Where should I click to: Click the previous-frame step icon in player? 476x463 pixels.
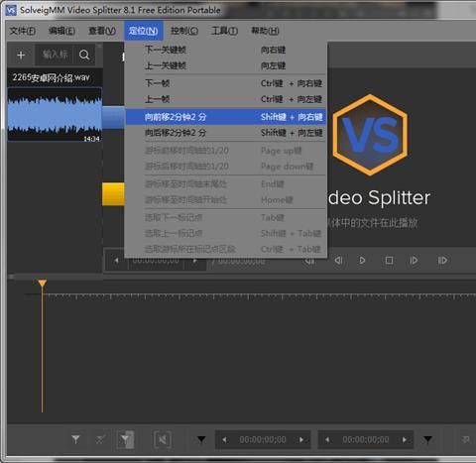point(338,261)
